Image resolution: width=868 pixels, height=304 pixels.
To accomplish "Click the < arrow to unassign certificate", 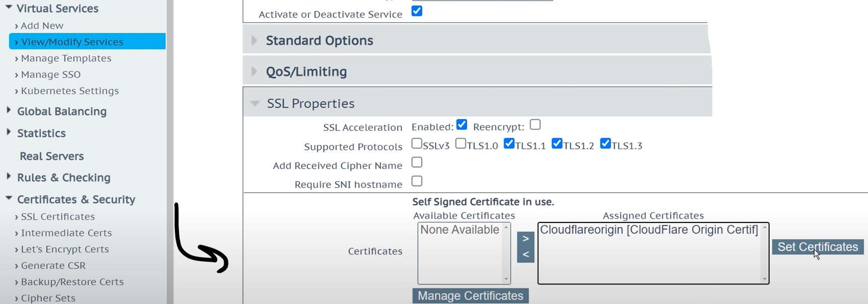I will 525,255.
